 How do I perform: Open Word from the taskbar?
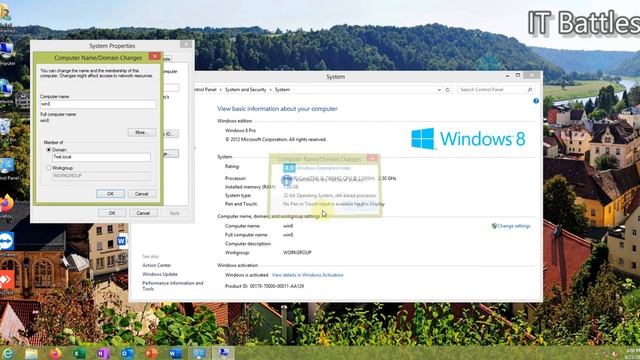click(175, 353)
